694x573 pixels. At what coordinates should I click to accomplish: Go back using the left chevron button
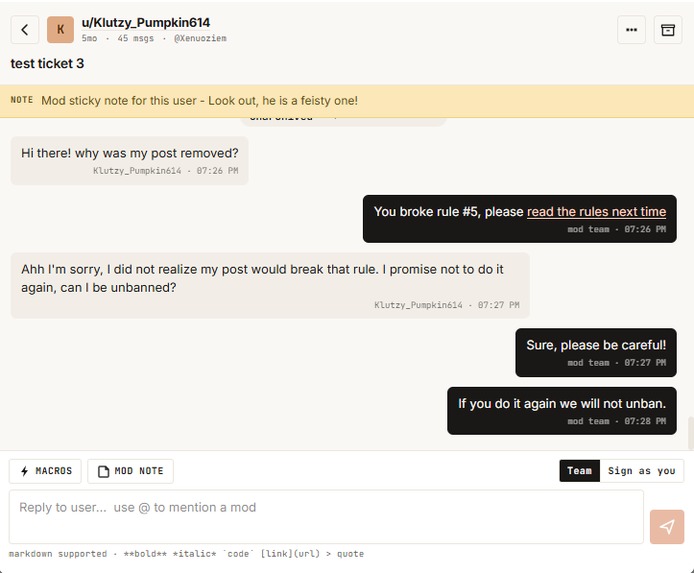click(x=25, y=30)
